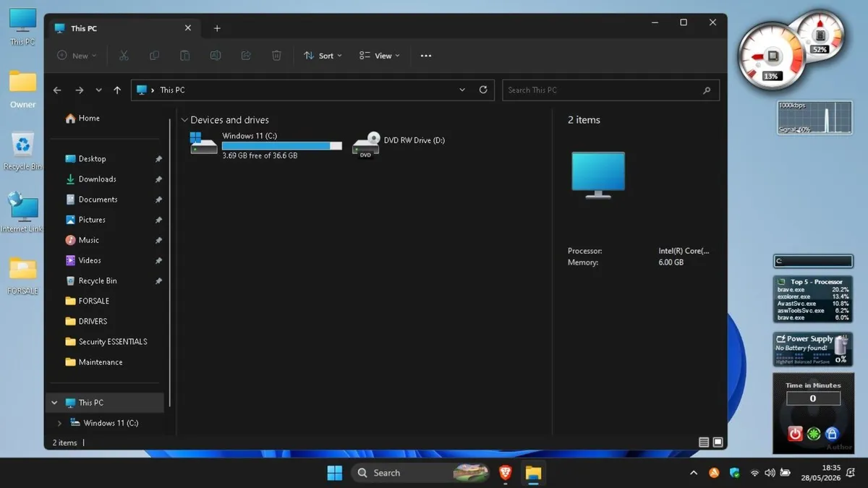Unpin Desktop using its pin icon
This screenshot has width=868, height=488.
158,159
